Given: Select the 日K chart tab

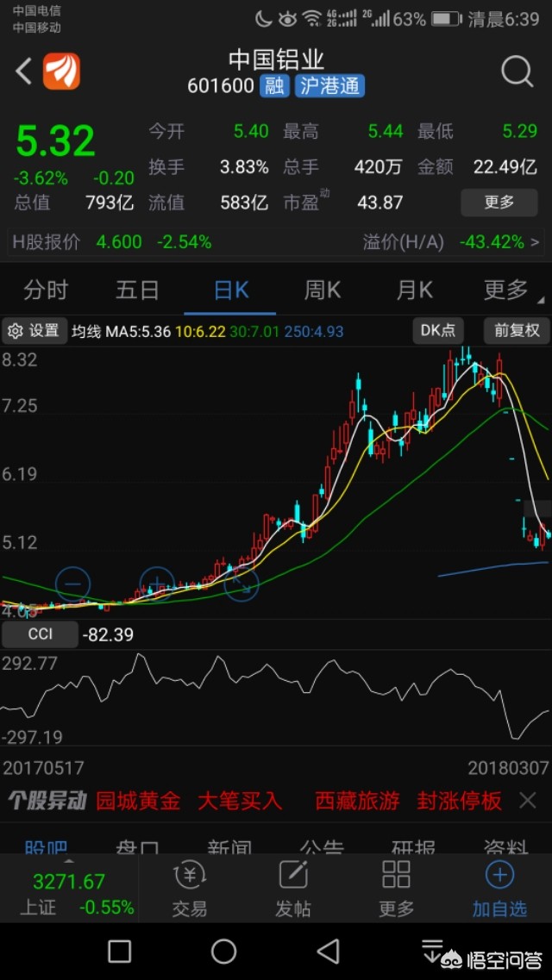Looking at the screenshot, I should coord(230,290).
